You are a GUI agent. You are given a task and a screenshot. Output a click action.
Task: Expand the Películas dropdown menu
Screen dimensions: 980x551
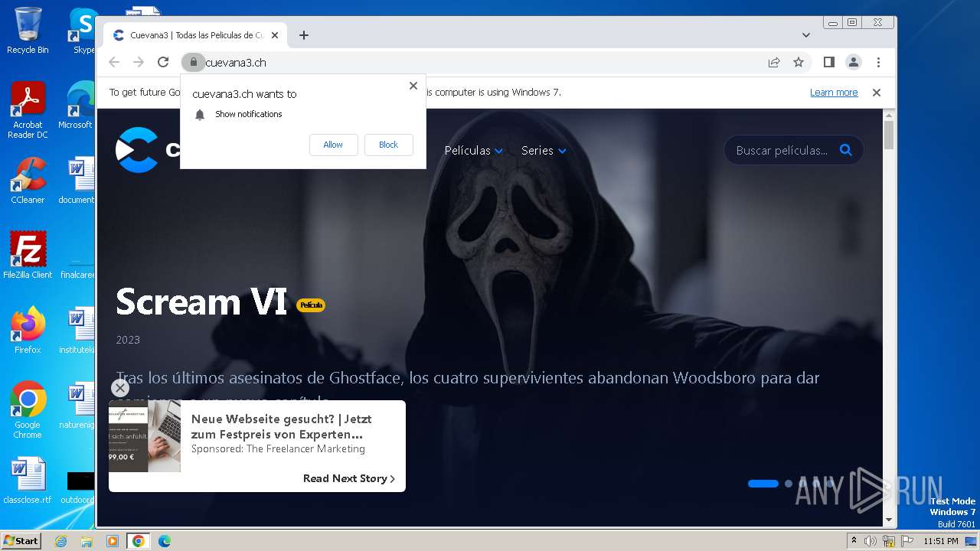[x=473, y=151]
